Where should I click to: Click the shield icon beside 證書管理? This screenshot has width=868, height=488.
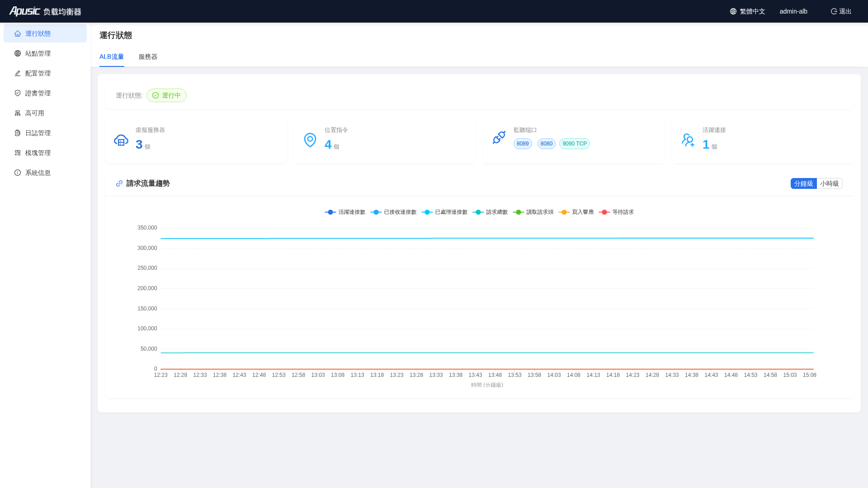tap(18, 93)
